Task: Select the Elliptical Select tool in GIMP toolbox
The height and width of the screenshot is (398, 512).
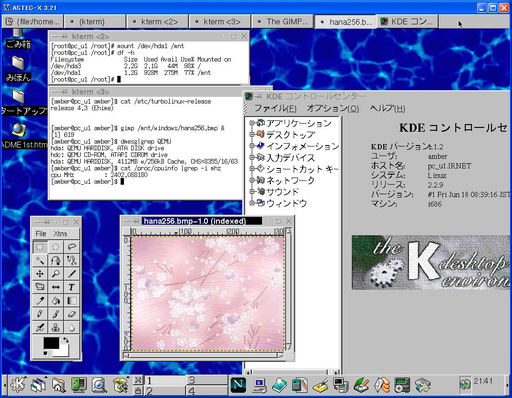Action: pyautogui.click(x=56, y=247)
